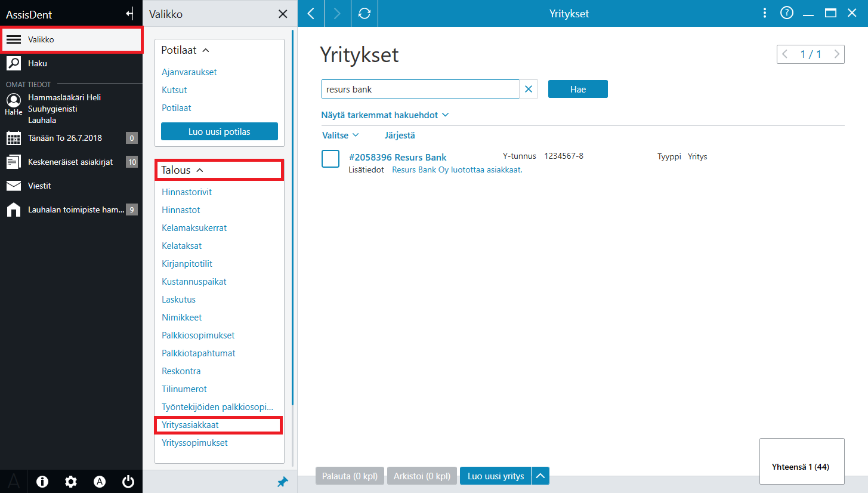
Task: Open Laskutus from the Talous menu
Action: (178, 300)
